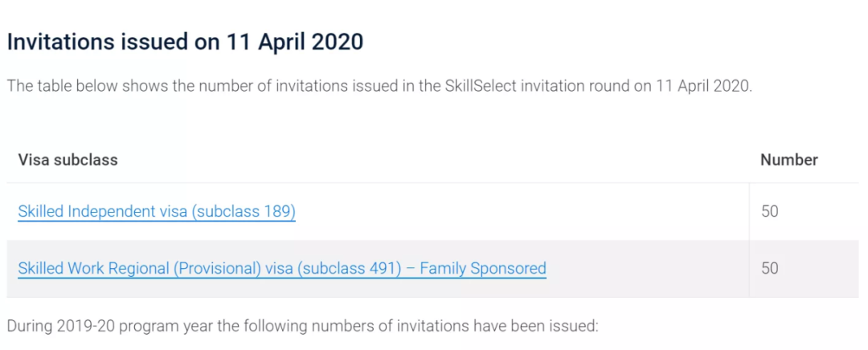Open the Skilled Work Regional subclass 491 link
Image resolution: width=868 pixels, height=350 pixels.
pyautogui.click(x=282, y=269)
